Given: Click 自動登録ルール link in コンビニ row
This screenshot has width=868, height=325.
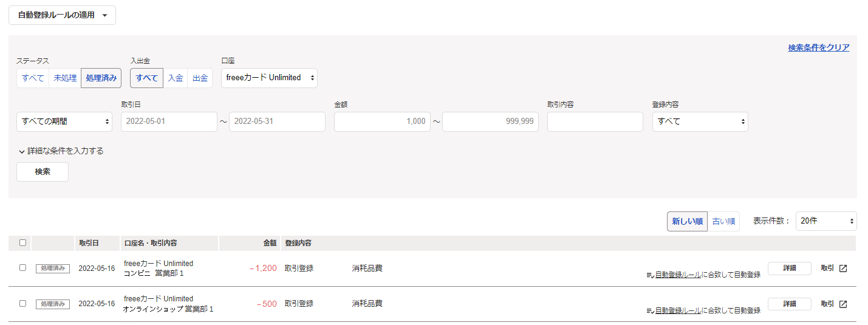Looking at the screenshot, I should point(678,275).
